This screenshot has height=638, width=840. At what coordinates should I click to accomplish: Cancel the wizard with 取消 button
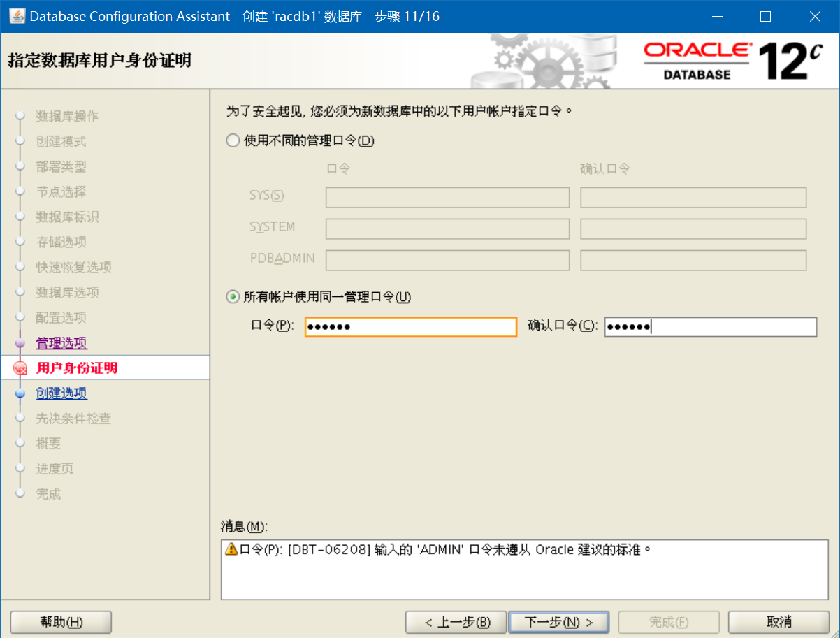(x=779, y=622)
